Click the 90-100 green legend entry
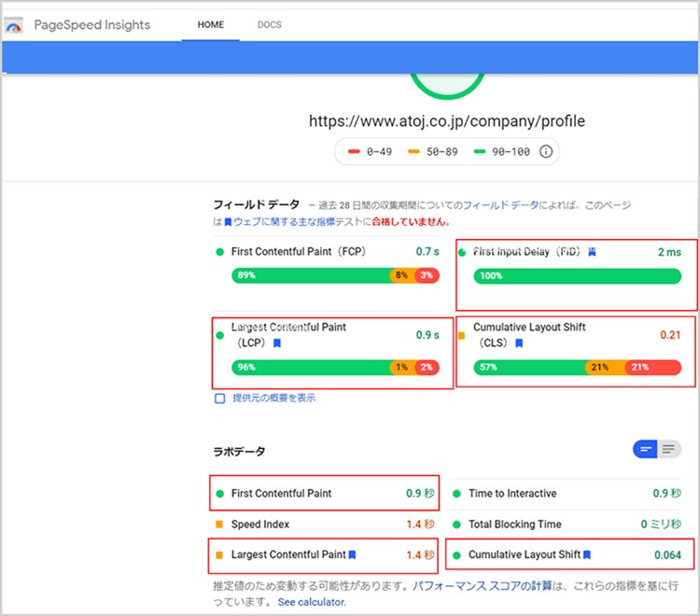This screenshot has height=616, width=700. pos(501,152)
